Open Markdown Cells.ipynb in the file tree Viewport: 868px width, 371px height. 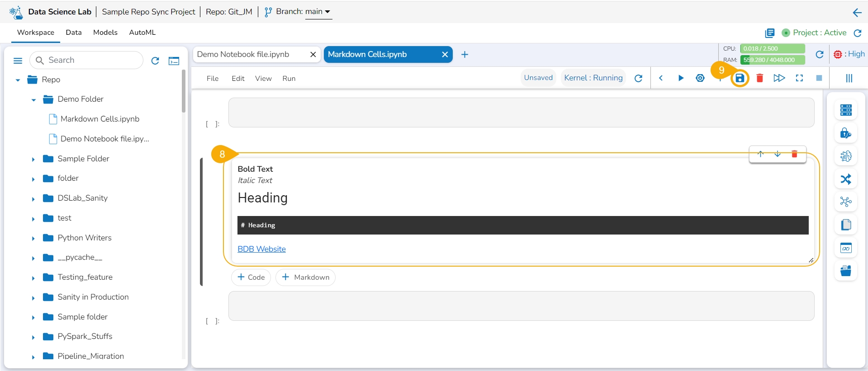[100, 119]
